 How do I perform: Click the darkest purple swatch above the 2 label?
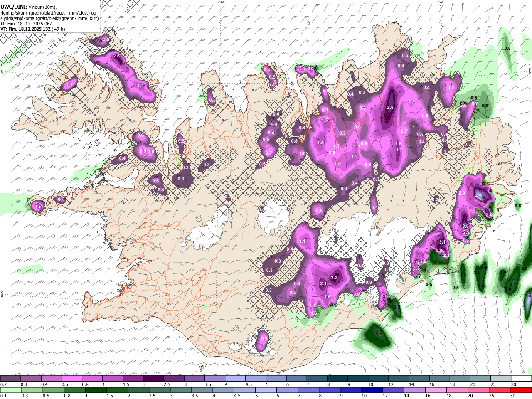[x=153, y=379]
